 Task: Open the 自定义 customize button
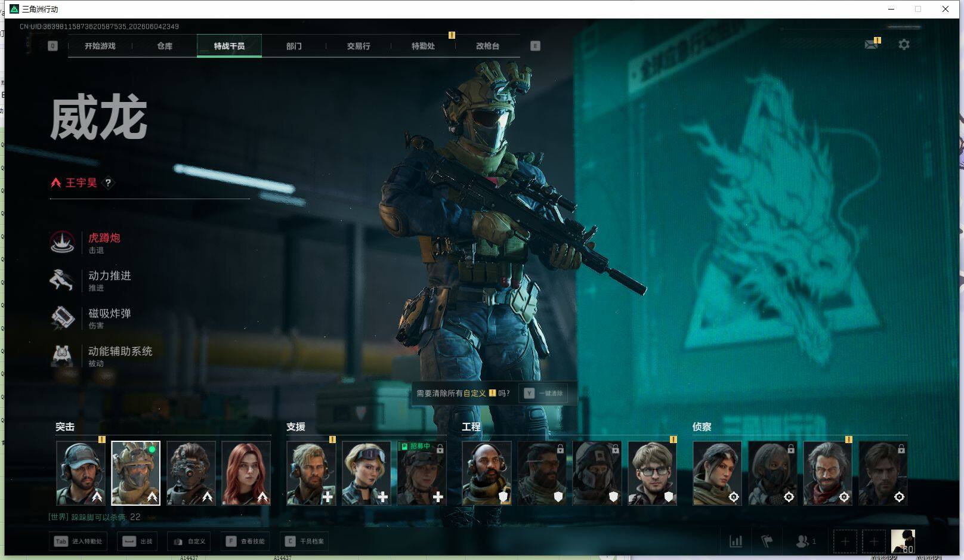point(189,542)
